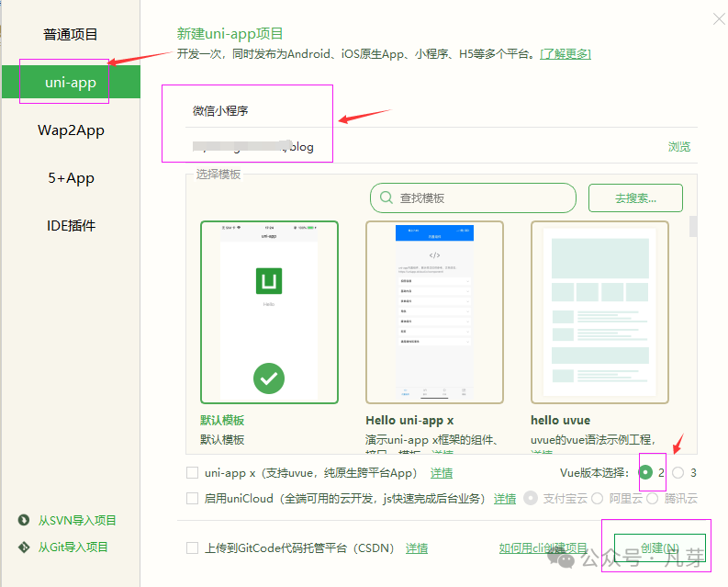Choose Wap2App project type
Image resolution: width=728 pixels, height=587 pixels.
[71, 130]
